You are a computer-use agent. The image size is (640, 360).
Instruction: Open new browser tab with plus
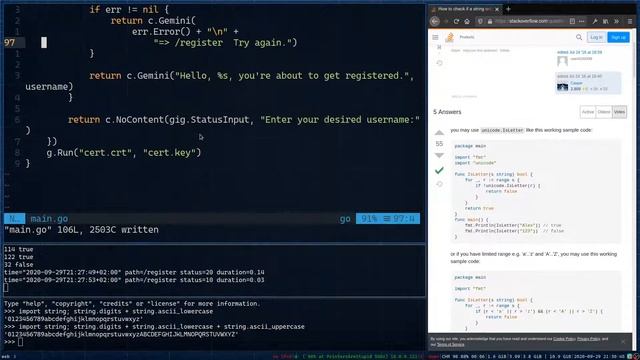[x=508, y=9]
